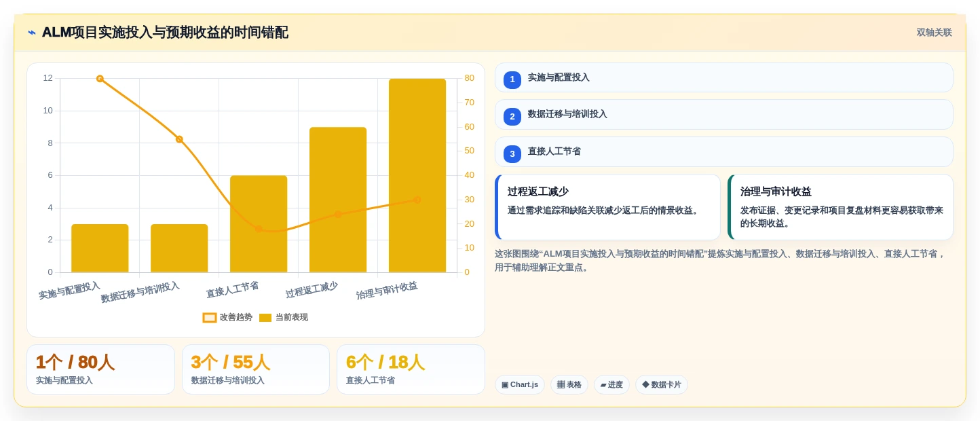Toggle the 当前表现 legend swatch
This screenshot has height=421, width=980.
point(265,318)
